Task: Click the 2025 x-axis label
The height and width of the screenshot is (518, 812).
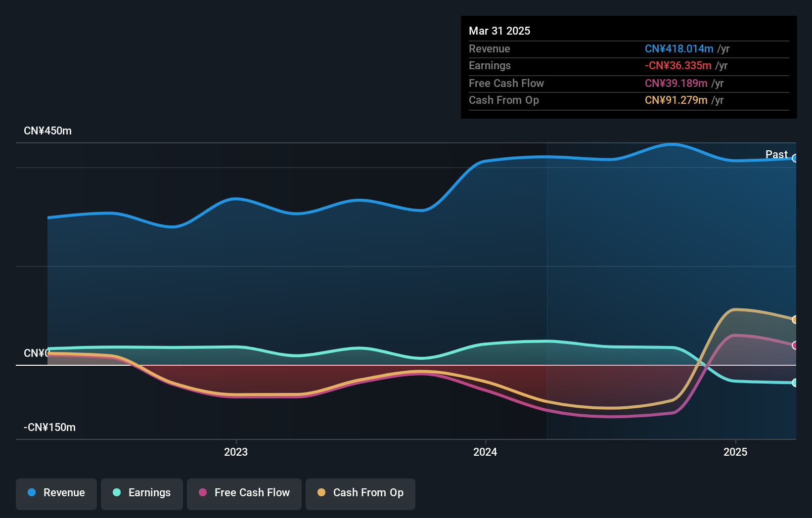Action: pos(735,452)
